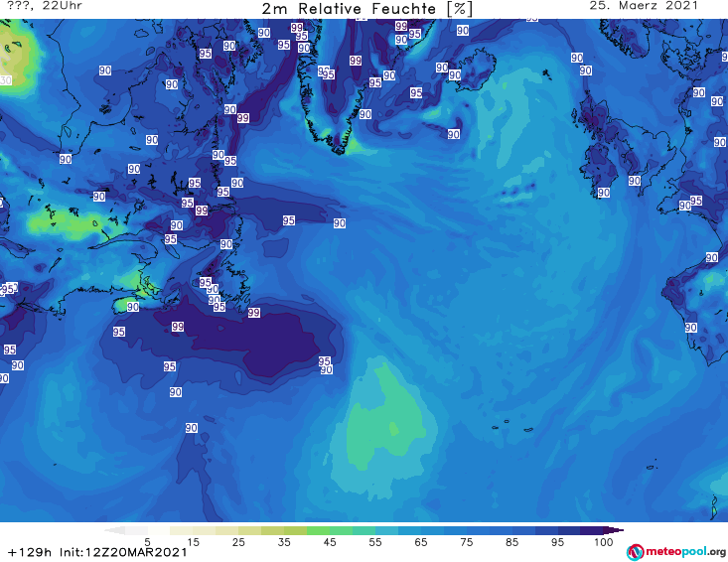The width and height of the screenshot is (728, 562).
Task: Click the white '30' contour label on map
Action: (5, 80)
